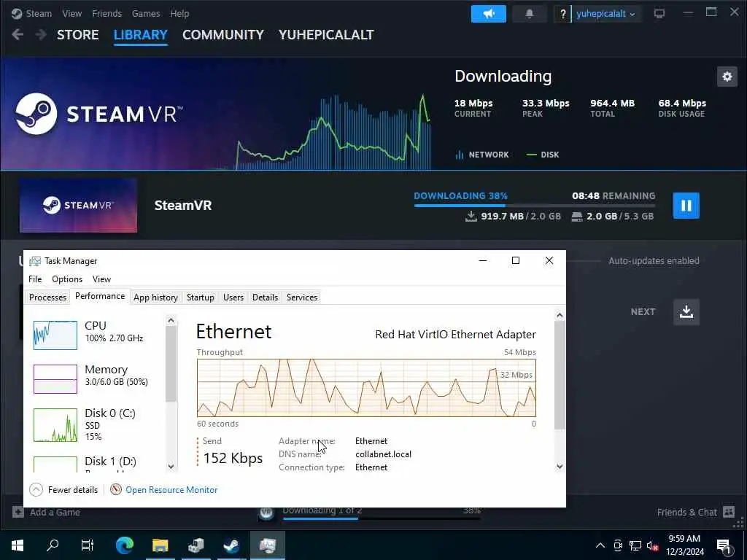Image resolution: width=747 pixels, height=560 pixels.
Task: Go to the COMMUNITY section
Action: coord(223,35)
